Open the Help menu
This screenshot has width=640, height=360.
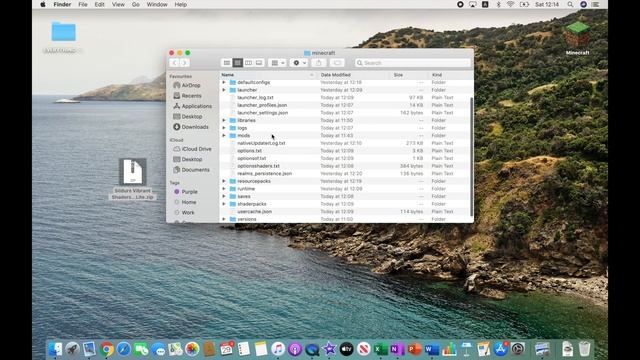180,4
